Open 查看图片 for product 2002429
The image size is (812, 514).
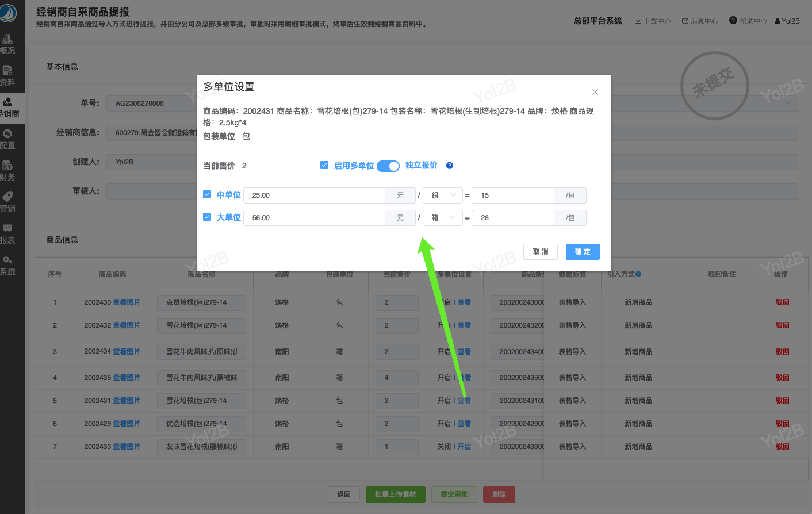127,424
